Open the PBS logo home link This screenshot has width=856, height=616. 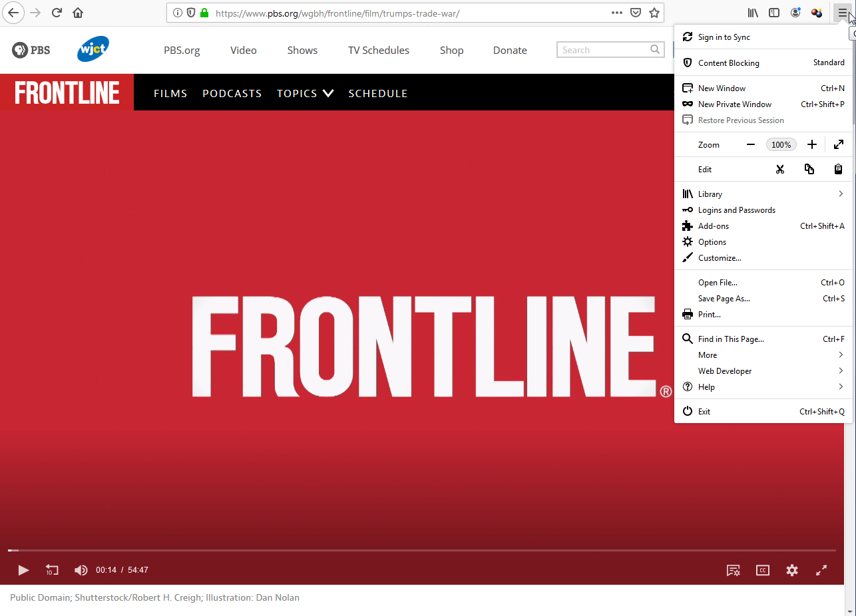click(x=31, y=50)
